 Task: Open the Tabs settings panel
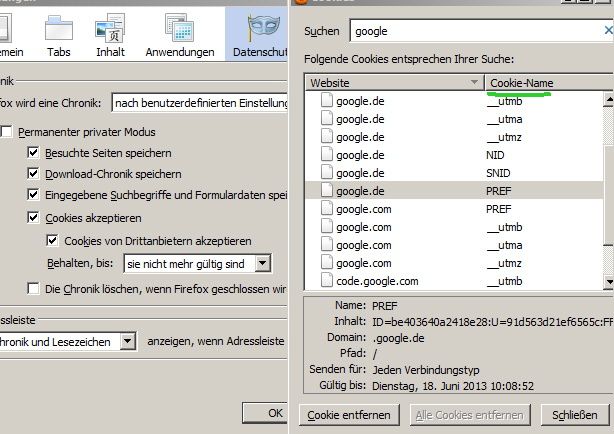click(x=59, y=36)
